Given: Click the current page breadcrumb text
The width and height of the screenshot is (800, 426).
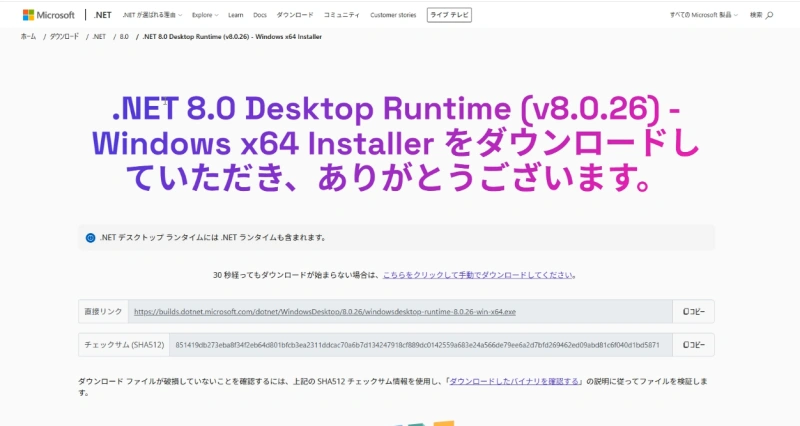Looking at the screenshot, I should (232, 37).
